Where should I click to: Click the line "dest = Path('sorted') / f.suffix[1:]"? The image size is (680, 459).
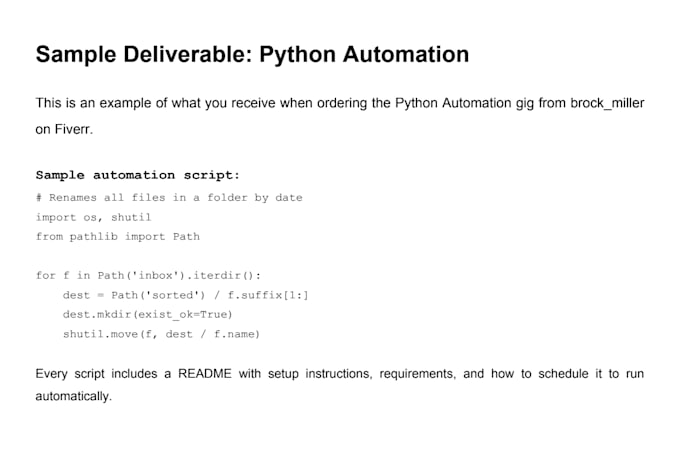coord(186,295)
